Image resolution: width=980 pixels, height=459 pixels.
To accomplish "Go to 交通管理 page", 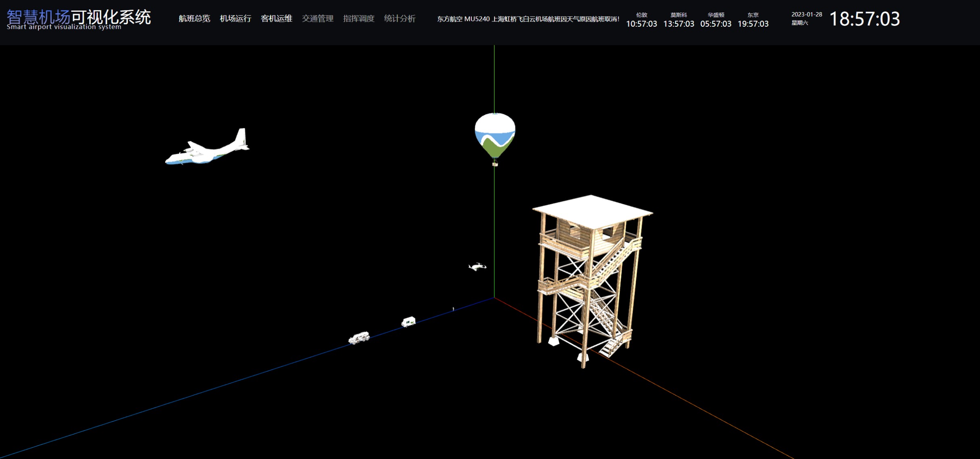I will (x=318, y=19).
